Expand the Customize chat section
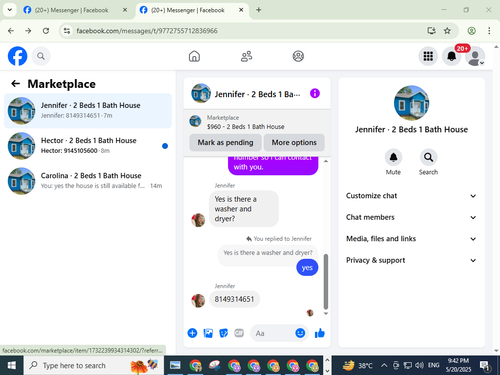The height and width of the screenshot is (375, 500). [x=411, y=196]
